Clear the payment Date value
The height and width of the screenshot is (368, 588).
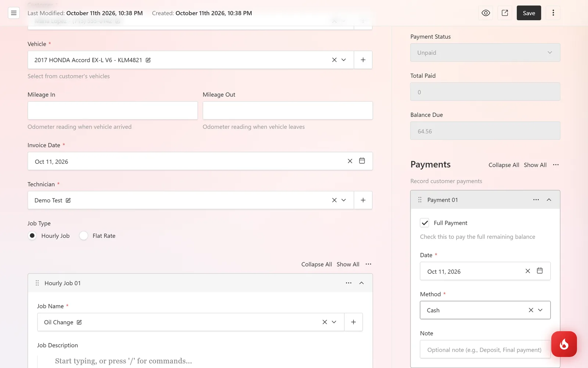tap(528, 271)
